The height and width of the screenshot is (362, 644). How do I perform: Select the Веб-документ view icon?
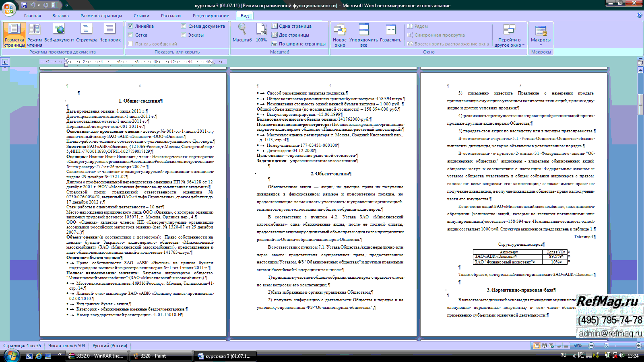click(x=59, y=35)
